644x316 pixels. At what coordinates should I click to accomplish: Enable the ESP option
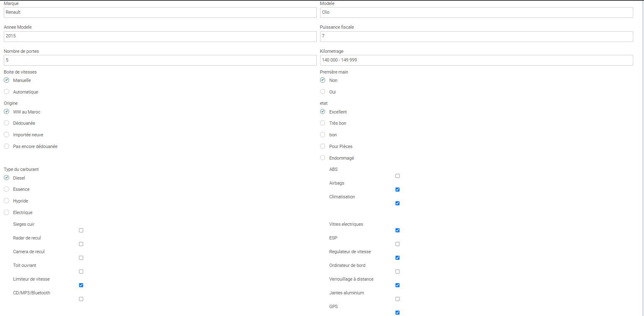click(397, 244)
